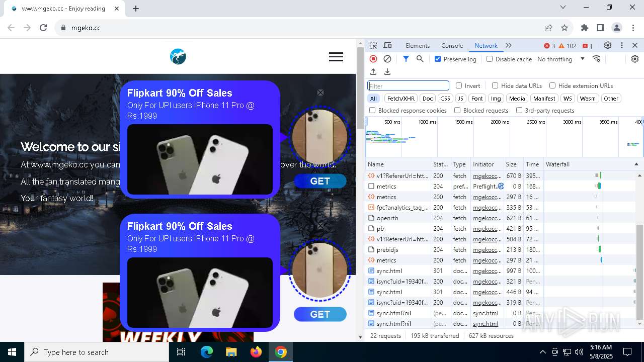The width and height of the screenshot is (644, 362).
Task: Click the address bar showing mgeko.cc
Action: click(297, 28)
